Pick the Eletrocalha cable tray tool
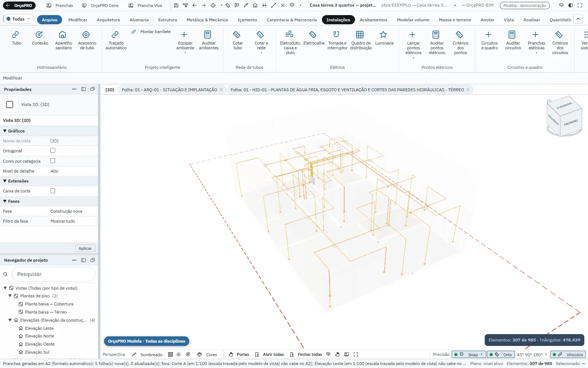The height and width of the screenshot is (368, 588). tap(313, 38)
